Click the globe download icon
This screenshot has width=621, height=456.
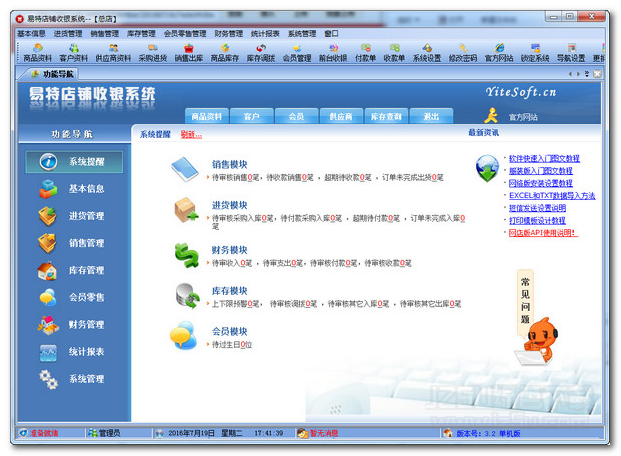[487, 168]
